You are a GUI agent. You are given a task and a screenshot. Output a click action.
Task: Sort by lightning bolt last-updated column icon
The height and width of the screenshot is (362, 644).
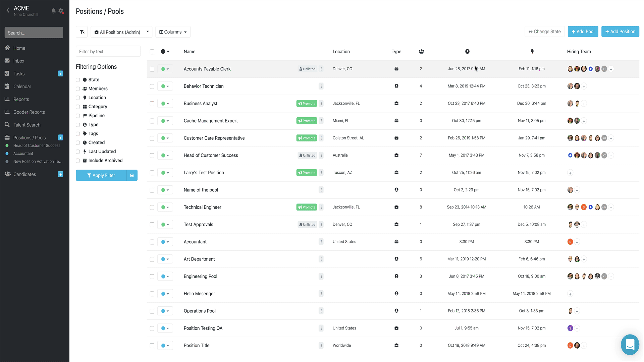coord(532,51)
